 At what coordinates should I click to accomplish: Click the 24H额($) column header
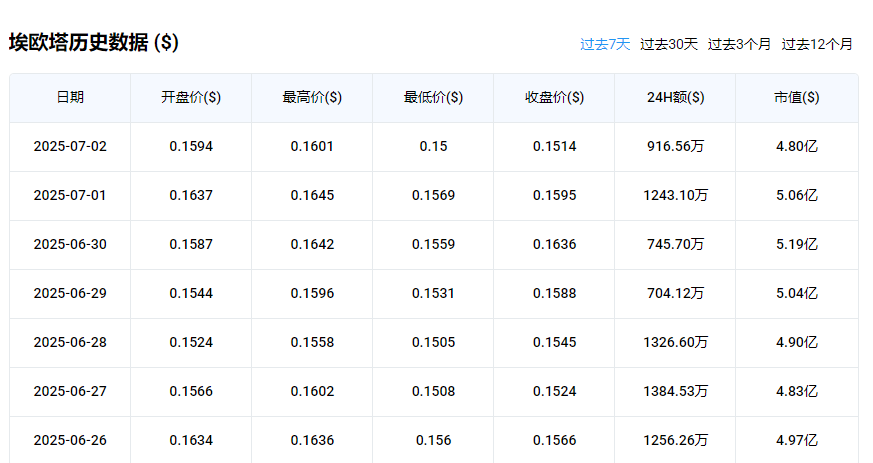click(675, 97)
